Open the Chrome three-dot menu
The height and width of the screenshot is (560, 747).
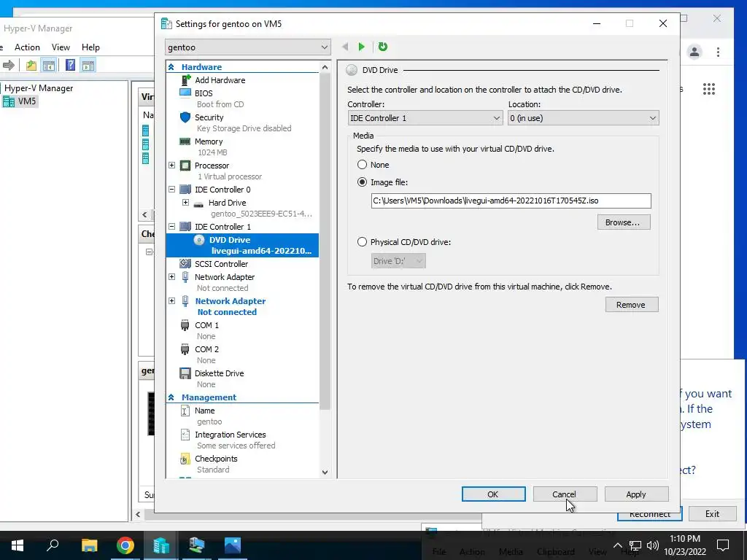[x=718, y=52]
